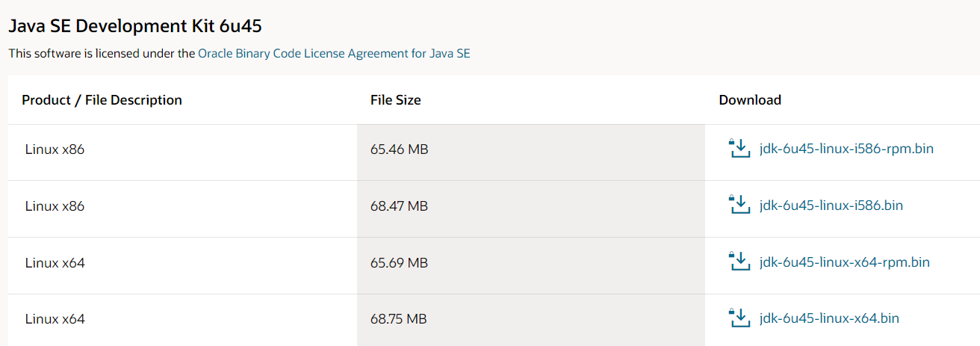Click the Download column header
Screen dimensions: 980x346
coord(749,100)
